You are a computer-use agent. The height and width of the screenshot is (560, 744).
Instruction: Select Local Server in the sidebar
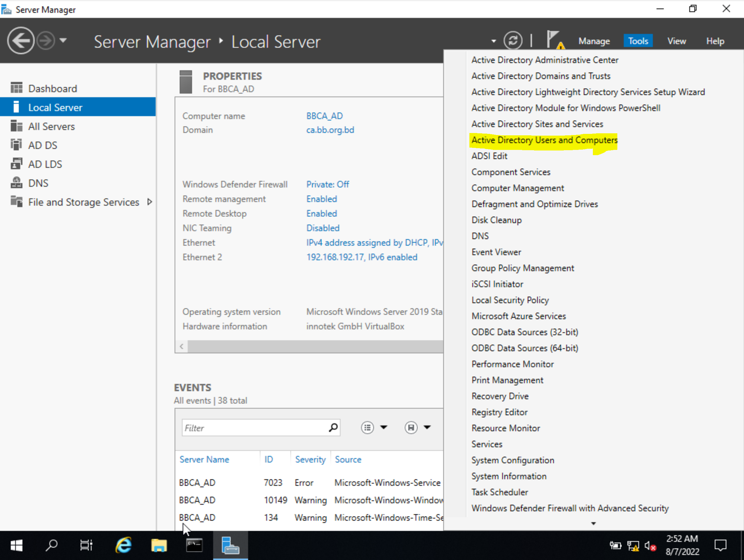click(x=78, y=107)
